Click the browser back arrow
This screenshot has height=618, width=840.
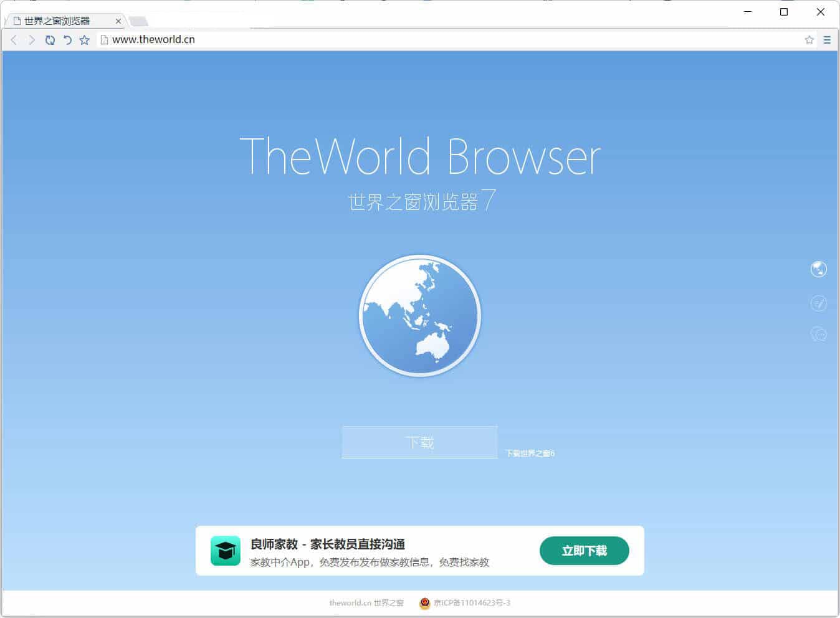tap(14, 40)
